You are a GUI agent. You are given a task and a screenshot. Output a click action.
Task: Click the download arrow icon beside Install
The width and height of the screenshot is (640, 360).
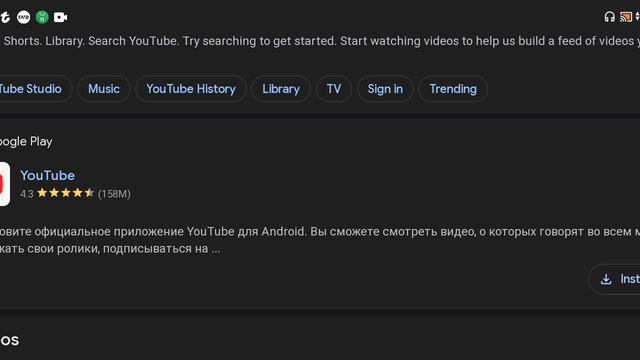(x=606, y=279)
